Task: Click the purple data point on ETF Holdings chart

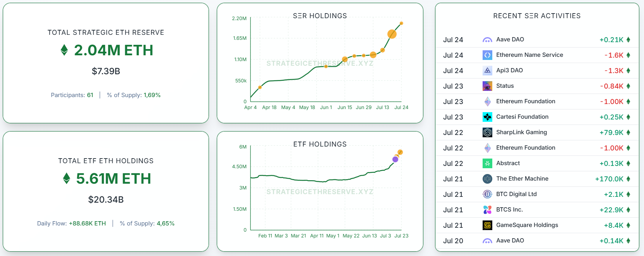Action: pos(395,159)
